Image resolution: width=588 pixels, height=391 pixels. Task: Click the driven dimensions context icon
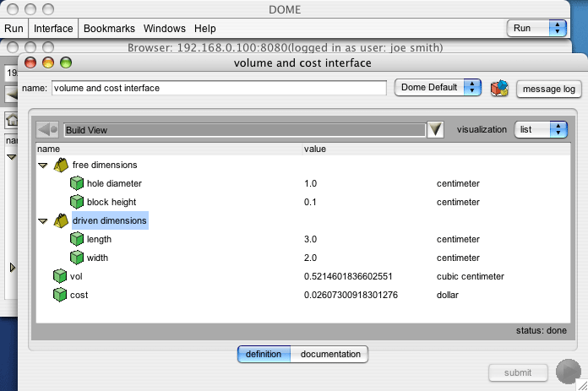click(x=61, y=220)
